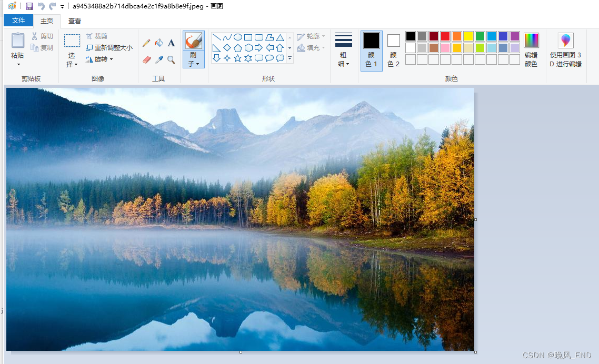
Task: Switch to the 查看 tab
Action: coord(74,20)
